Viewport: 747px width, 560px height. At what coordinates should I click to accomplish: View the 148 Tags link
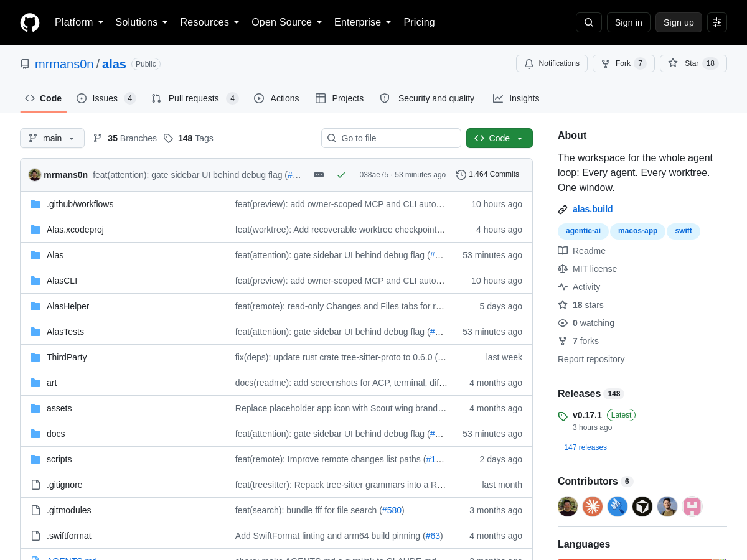[189, 138]
